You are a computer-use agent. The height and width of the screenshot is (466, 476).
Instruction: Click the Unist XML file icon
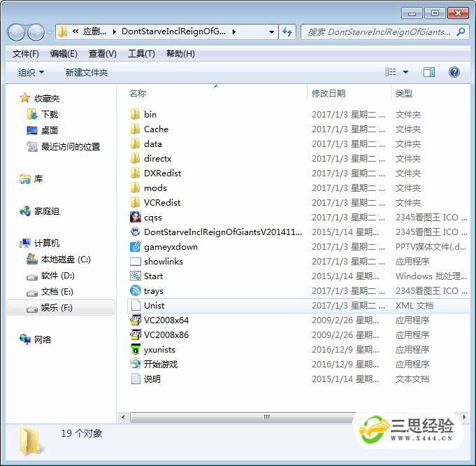[136, 306]
